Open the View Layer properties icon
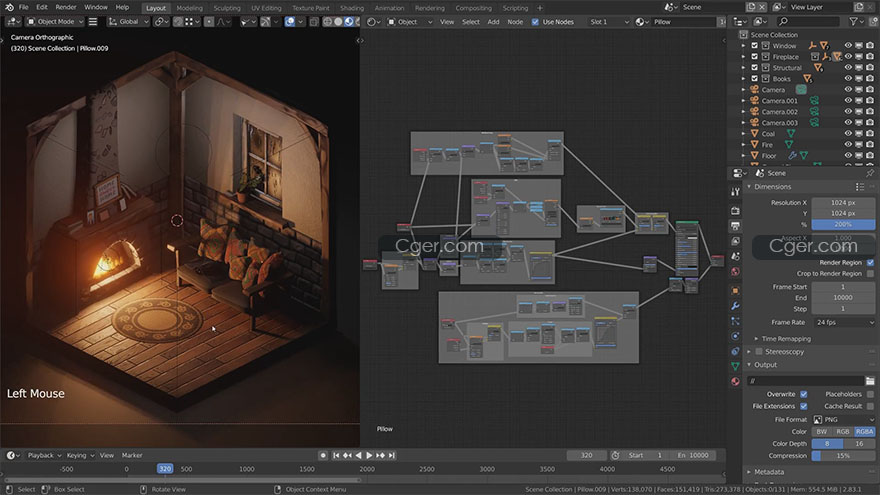880x495 pixels. click(735, 241)
